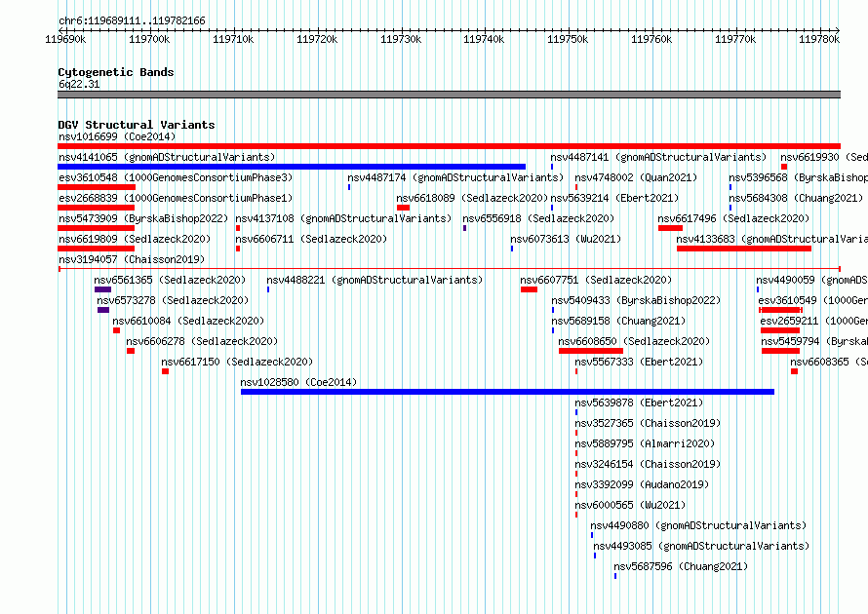Select nsv5473909 (ByrskaBishop2022) variant label

[143, 218]
